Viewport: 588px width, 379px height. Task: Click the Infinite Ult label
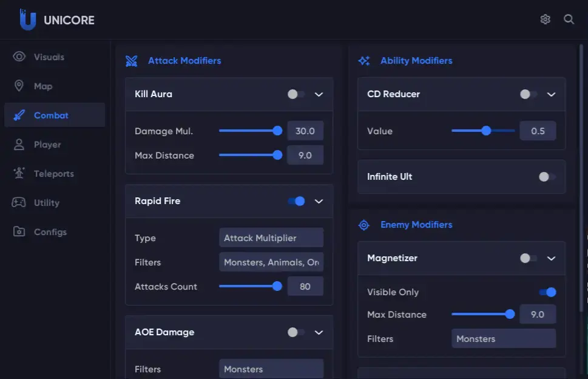click(x=390, y=177)
